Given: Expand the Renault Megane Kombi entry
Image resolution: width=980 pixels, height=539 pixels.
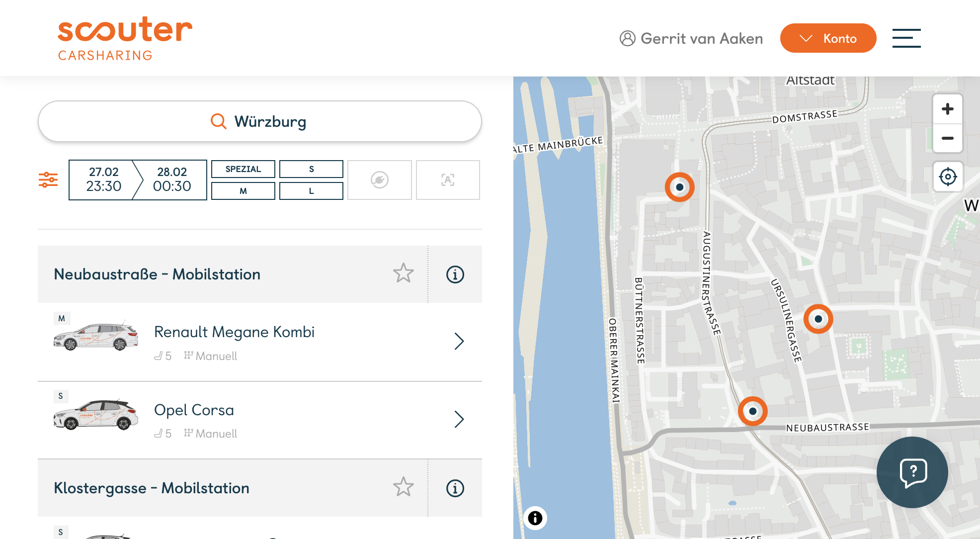Looking at the screenshot, I should point(459,342).
